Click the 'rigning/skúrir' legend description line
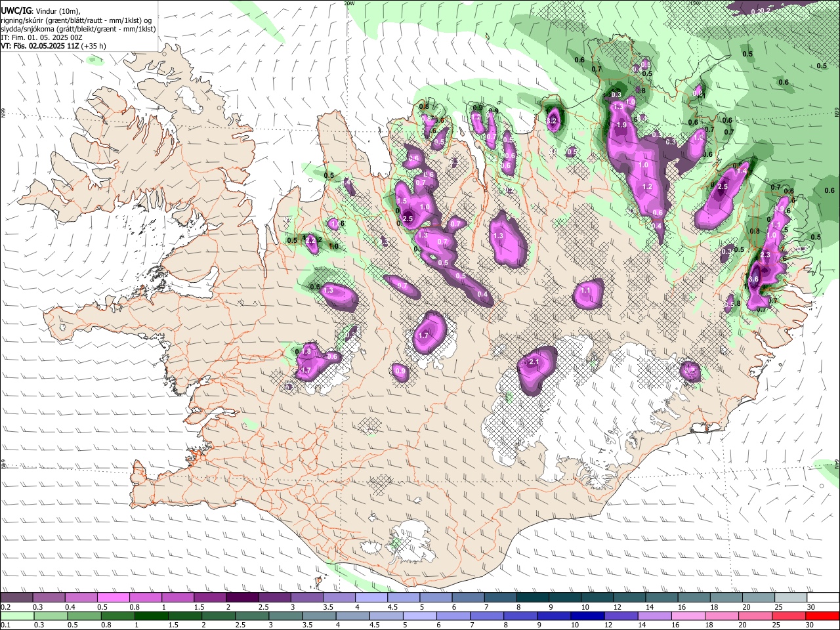The width and height of the screenshot is (840, 630). click(77, 20)
